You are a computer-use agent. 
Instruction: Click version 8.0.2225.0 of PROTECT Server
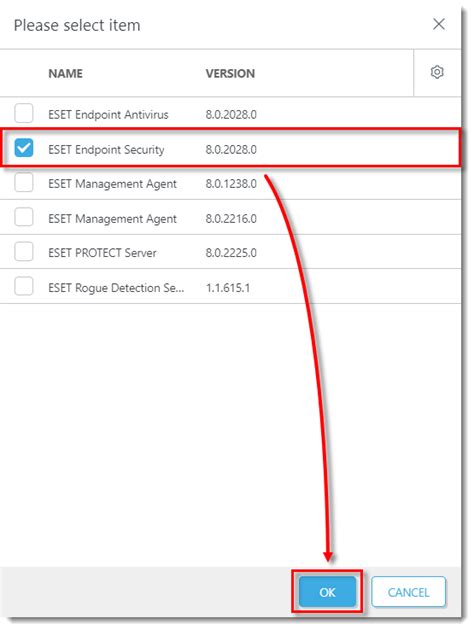click(x=231, y=253)
